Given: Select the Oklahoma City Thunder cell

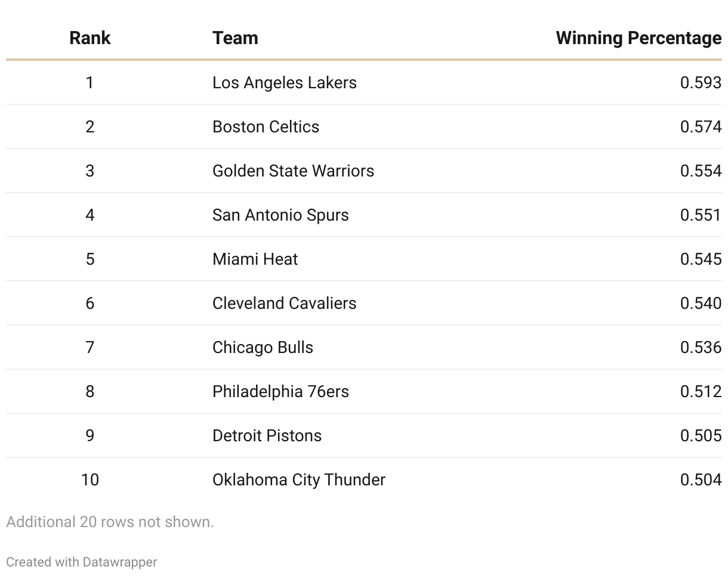Looking at the screenshot, I should (x=298, y=479).
